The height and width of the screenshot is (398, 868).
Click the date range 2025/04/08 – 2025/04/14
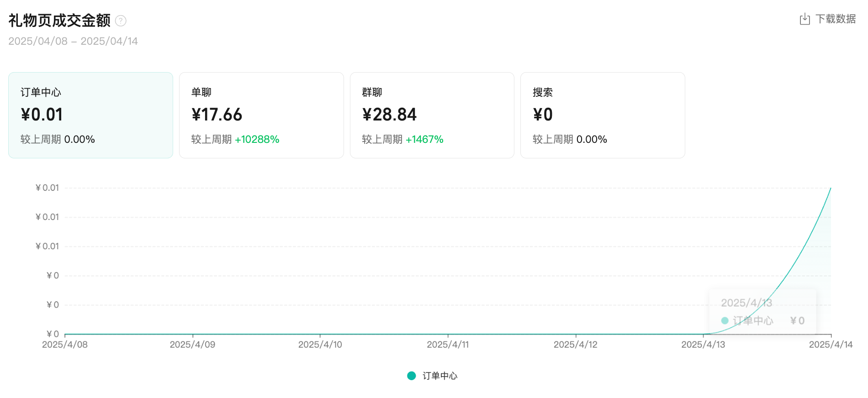point(73,41)
